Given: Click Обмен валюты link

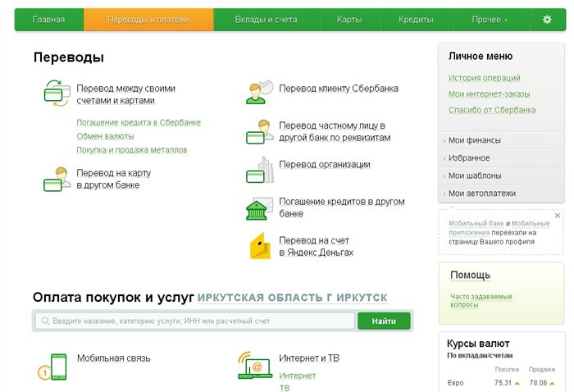Looking at the screenshot, I should click(x=106, y=136).
